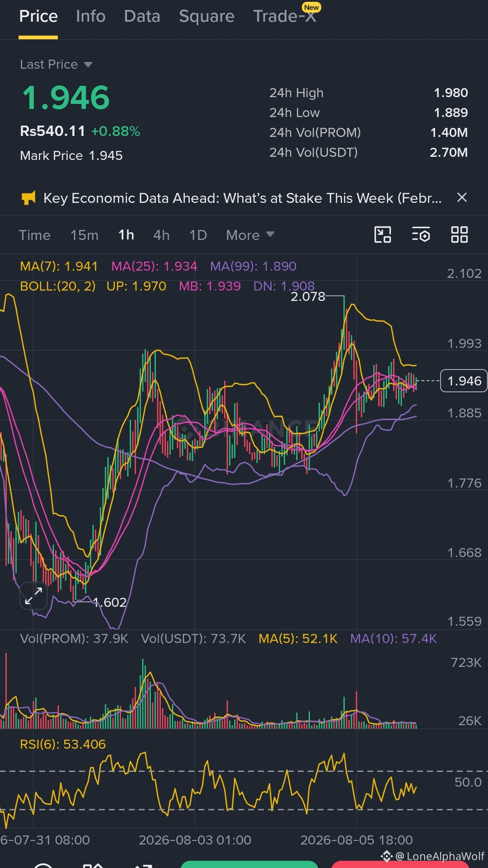This screenshot has width=488, height=868.
Task: Select the 1D chart interval
Action: (x=198, y=235)
